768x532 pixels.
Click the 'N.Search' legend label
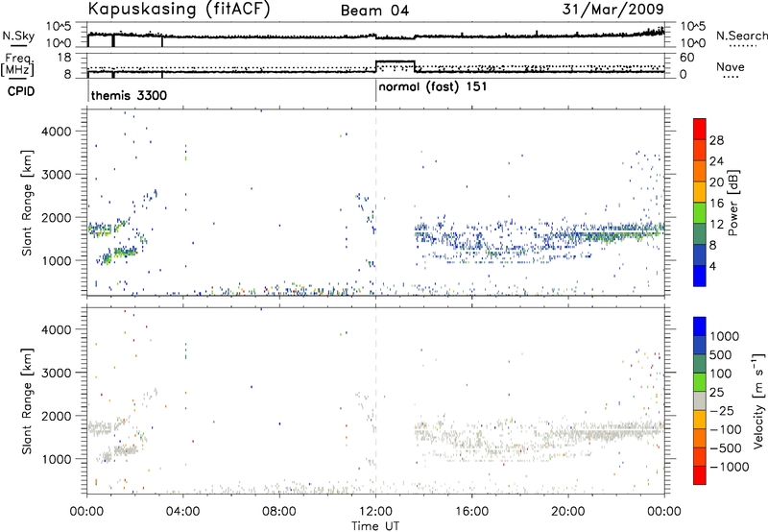coord(741,36)
